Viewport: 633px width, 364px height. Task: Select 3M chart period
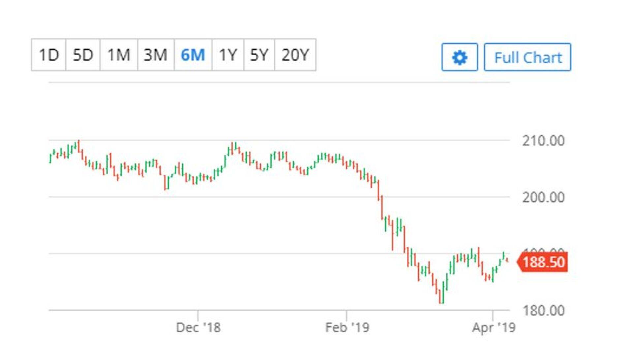tap(156, 55)
